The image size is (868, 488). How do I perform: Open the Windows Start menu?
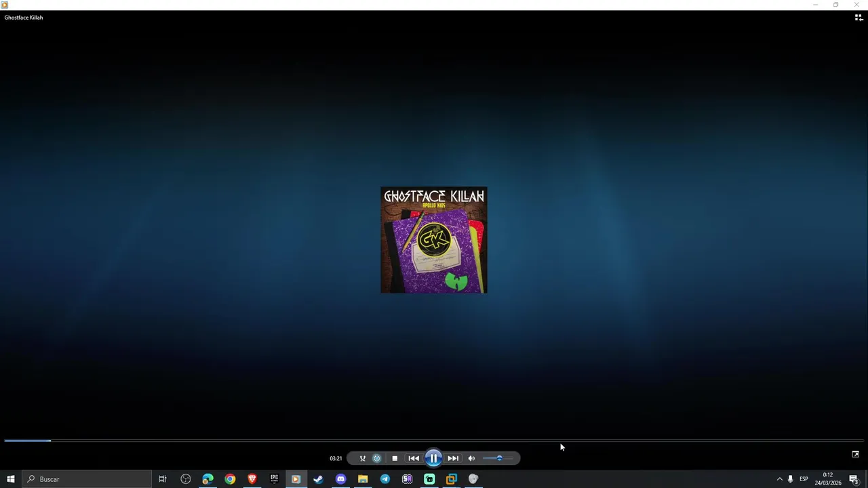coord(11,479)
